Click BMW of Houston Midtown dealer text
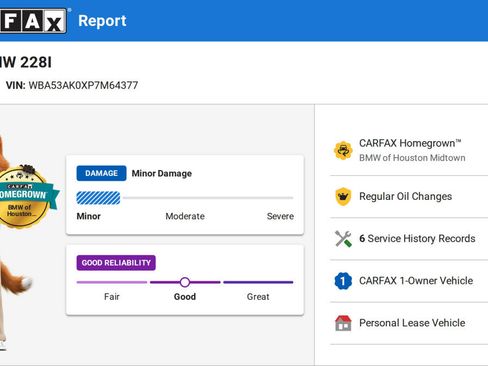The image size is (488, 366). [x=412, y=158]
